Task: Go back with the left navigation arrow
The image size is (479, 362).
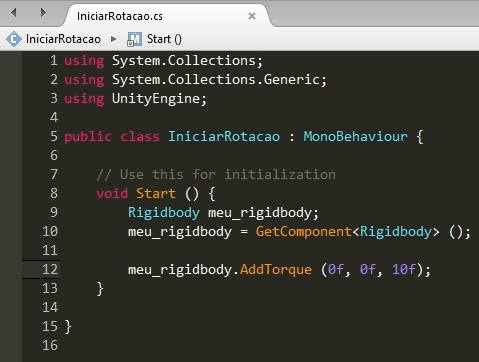Action: point(14,13)
